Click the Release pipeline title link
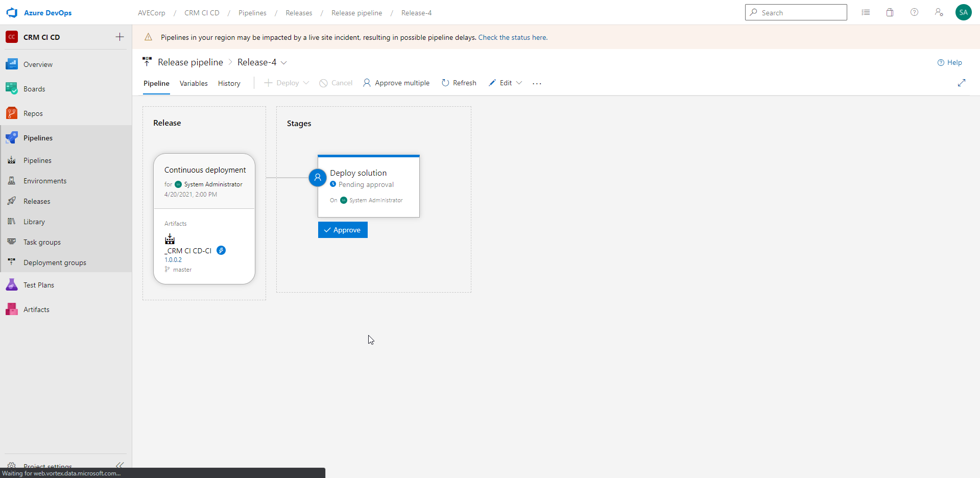The width and height of the screenshot is (980, 478). tap(190, 62)
